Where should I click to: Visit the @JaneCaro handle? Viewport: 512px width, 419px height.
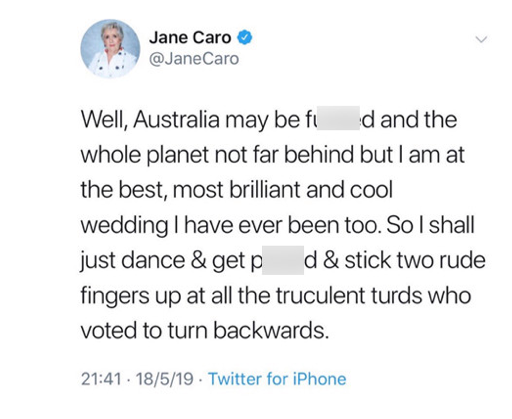(x=194, y=59)
